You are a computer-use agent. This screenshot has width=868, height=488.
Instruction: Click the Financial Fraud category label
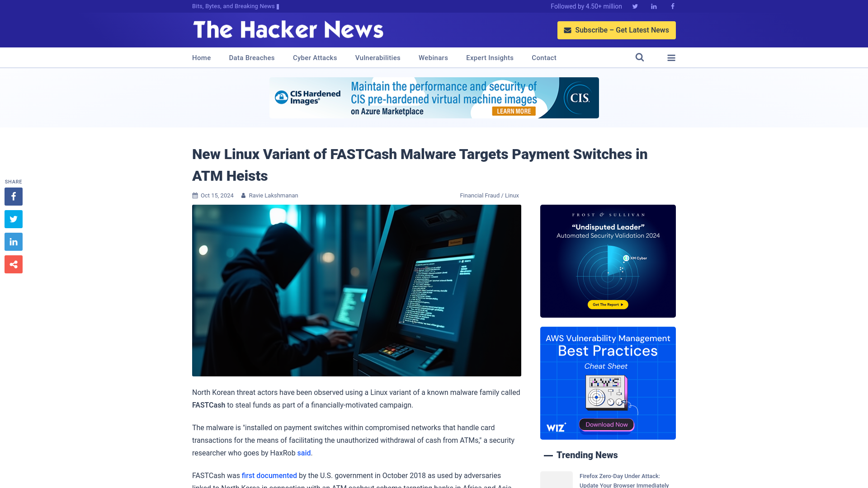point(479,195)
